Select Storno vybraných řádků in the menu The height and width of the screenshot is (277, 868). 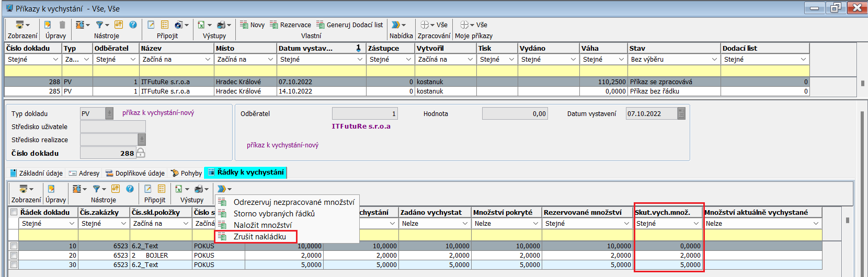coord(273,214)
